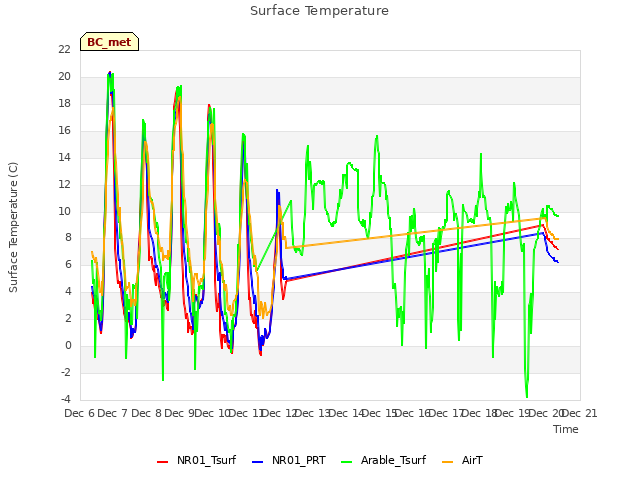The height and width of the screenshot is (480, 640).
Task: Click the Time axis label
Action: pos(566,429)
